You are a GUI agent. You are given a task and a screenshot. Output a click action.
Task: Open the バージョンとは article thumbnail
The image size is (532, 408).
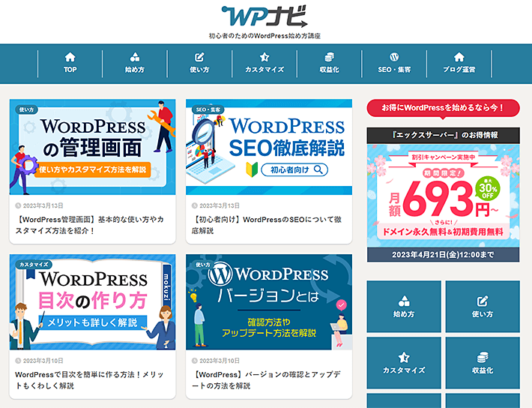pos(269,302)
